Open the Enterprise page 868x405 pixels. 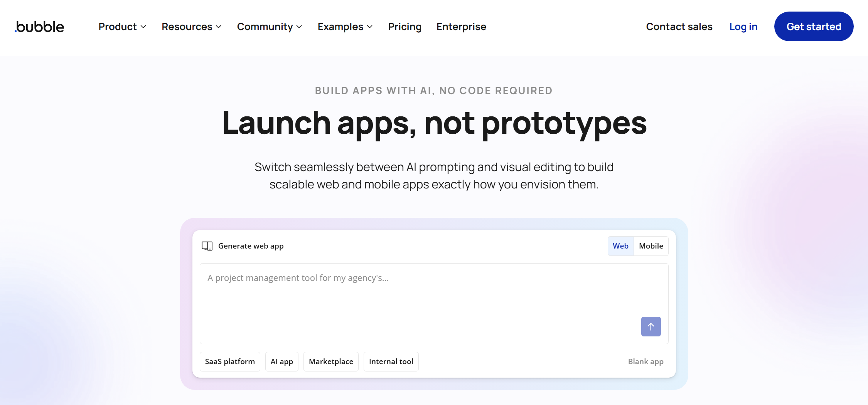coord(461,26)
